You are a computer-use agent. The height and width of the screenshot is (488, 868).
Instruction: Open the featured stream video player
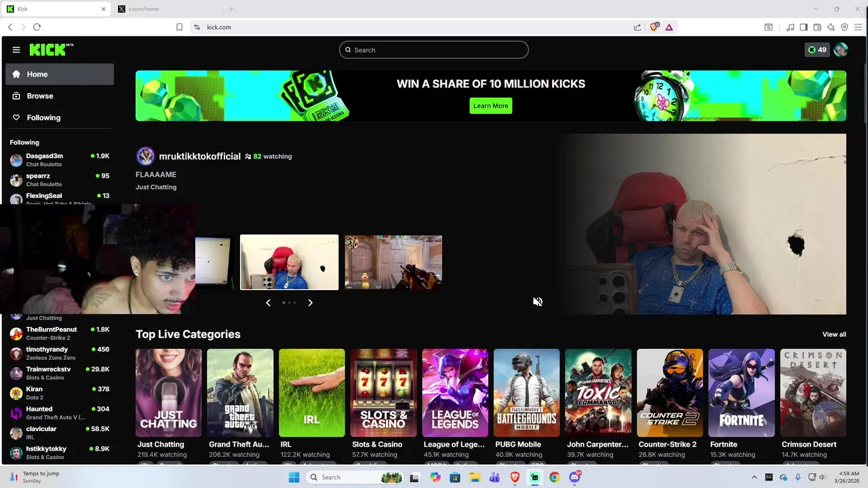pos(703,224)
